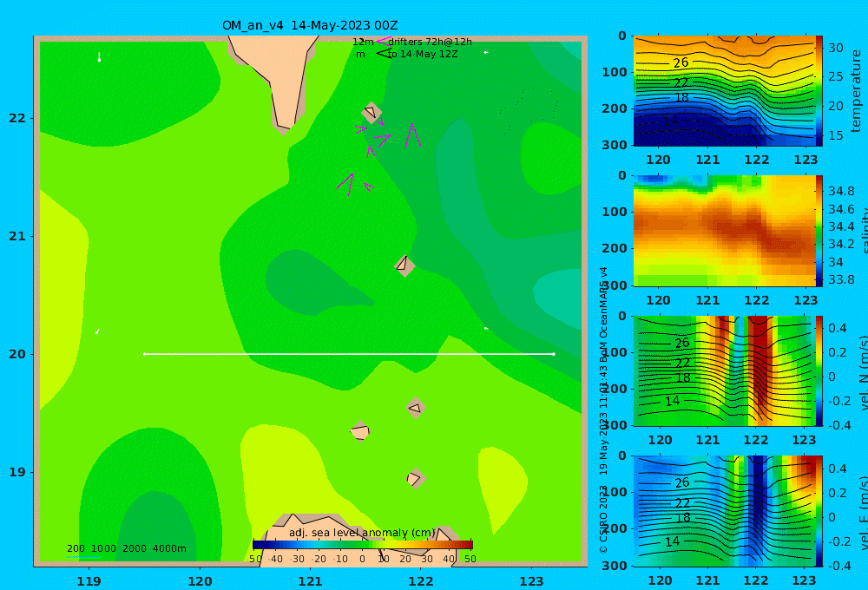Open the temperature cross-section panel
This screenshot has width=868, height=590.
coord(723,91)
